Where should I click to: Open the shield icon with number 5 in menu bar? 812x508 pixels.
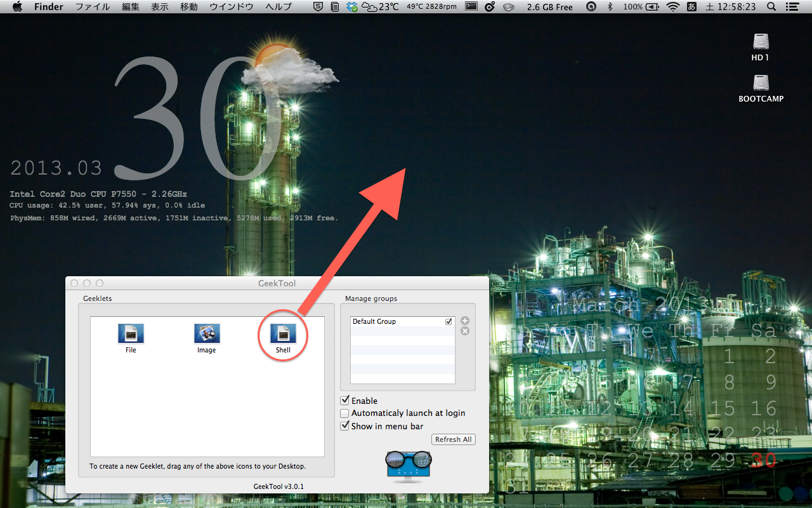[x=318, y=7]
